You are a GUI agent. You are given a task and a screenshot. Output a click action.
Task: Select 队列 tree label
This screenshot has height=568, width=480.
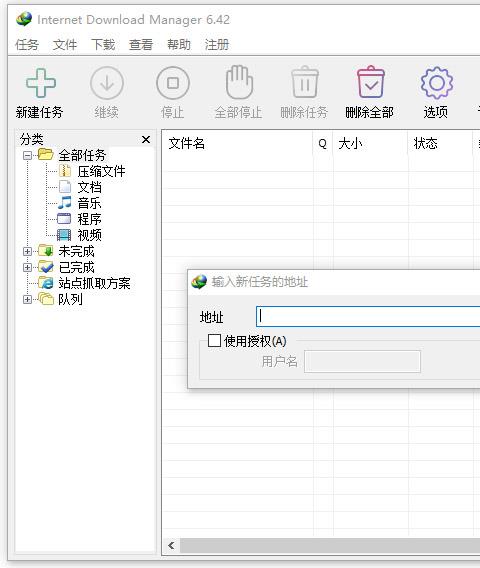point(70,299)
